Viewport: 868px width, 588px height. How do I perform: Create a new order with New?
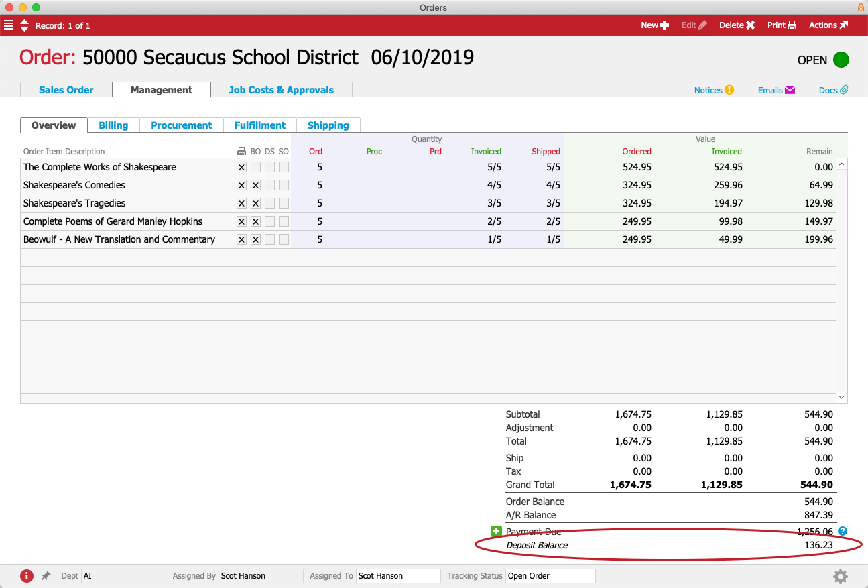(x=655, y=25)
